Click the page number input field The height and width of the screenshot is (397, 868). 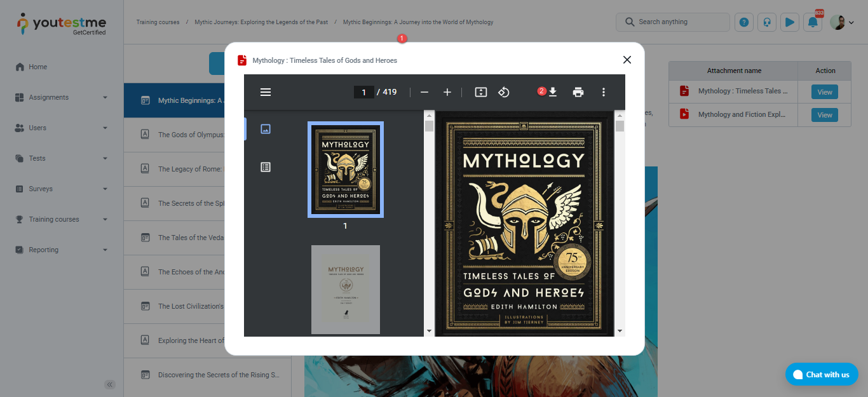[363, 92]
